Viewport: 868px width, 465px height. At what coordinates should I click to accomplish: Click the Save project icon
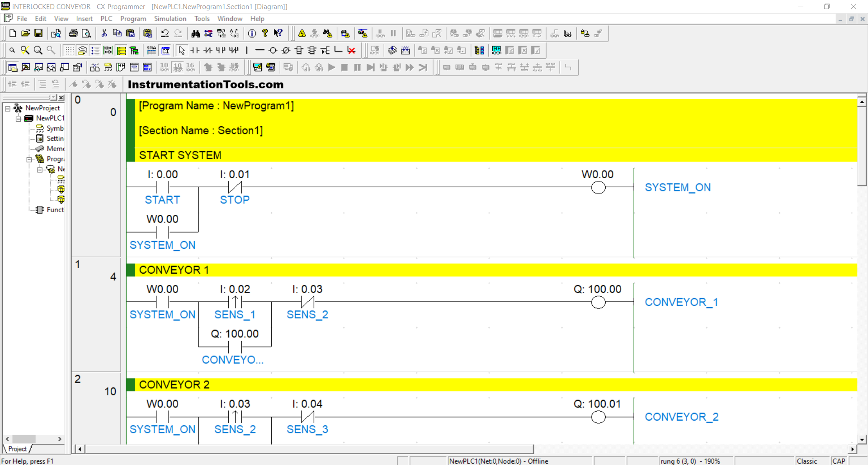point(38,33)
